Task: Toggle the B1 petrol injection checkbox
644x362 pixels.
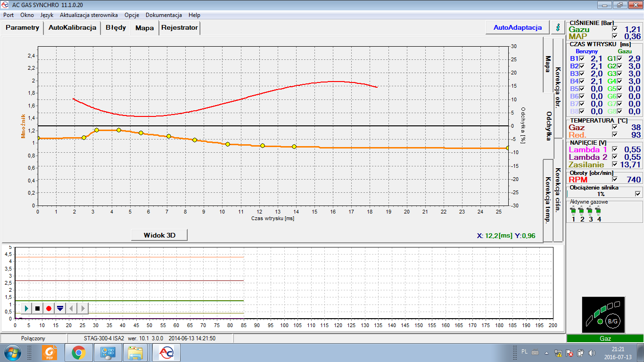Action: pyautogui.click(x=582, y=58)
